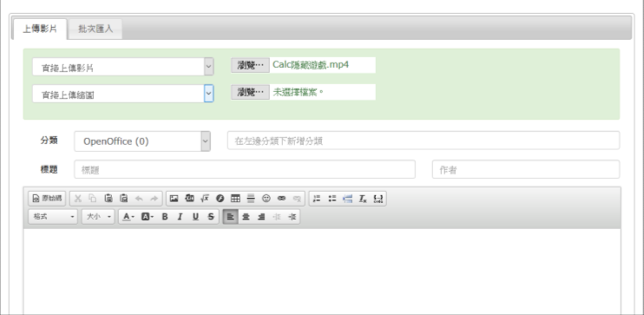The width and height of the screenshot is (644, 315).
Task: Toggle bold formatting
Action: click(x=165, y=216)
